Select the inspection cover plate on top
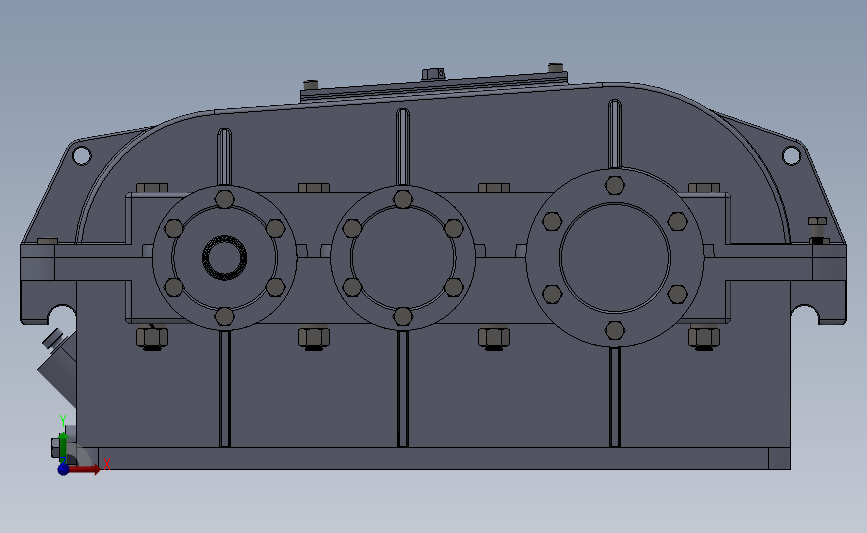The height and width of the screenshot is (533, 867). tap(435, 88)
